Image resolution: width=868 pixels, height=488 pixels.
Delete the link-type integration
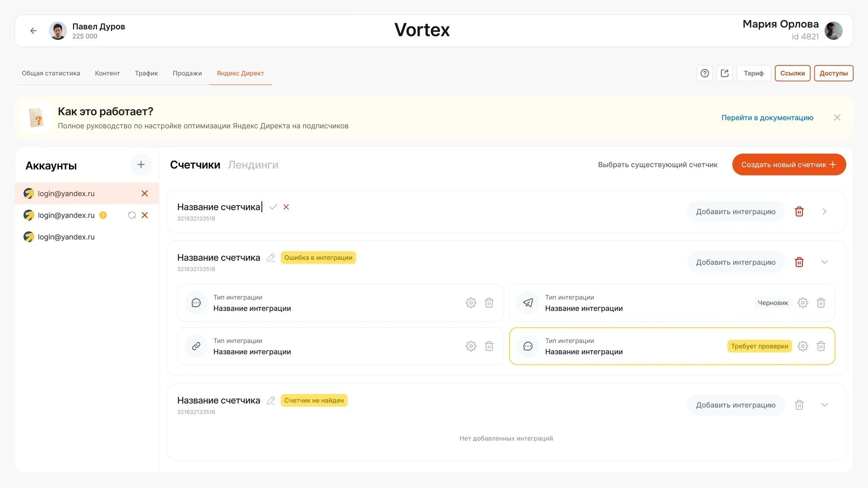click(x=489, y=346)
